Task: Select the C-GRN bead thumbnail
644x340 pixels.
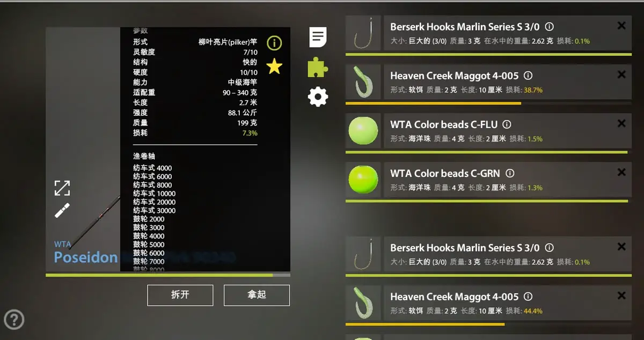Action: [x=363, y=179]
